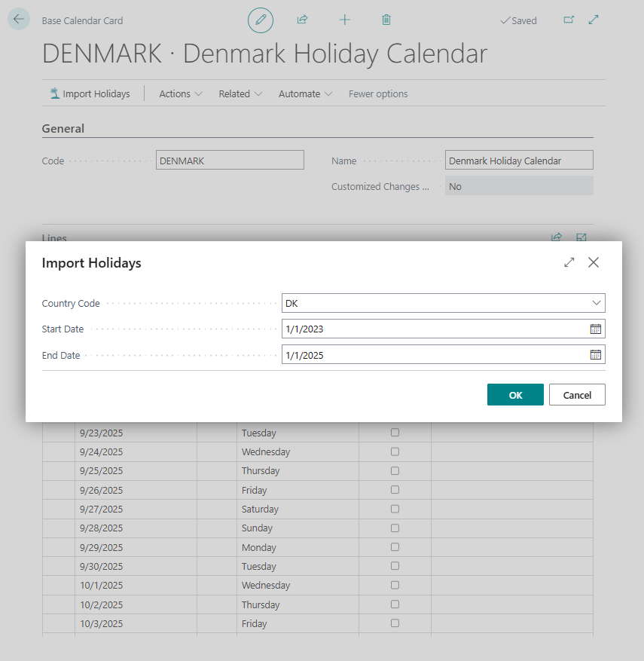The width and height of the screenshot is (644, 661).
Task: Click the back arrow icon
Action: coord(19,20)
